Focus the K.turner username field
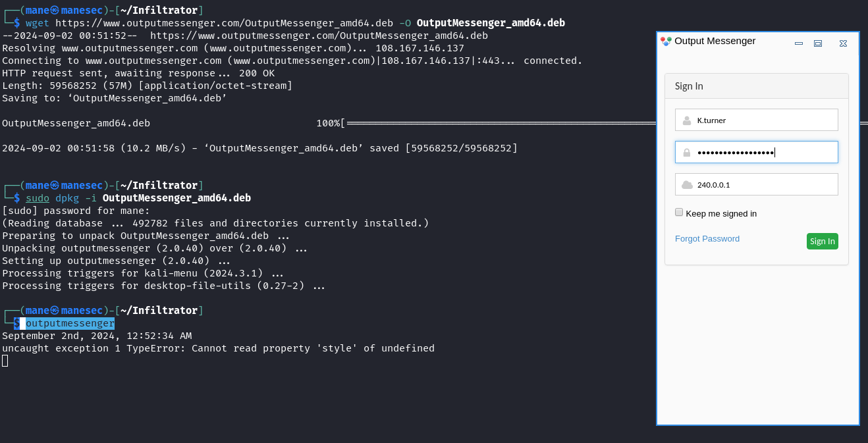 [x=757, y=120]
